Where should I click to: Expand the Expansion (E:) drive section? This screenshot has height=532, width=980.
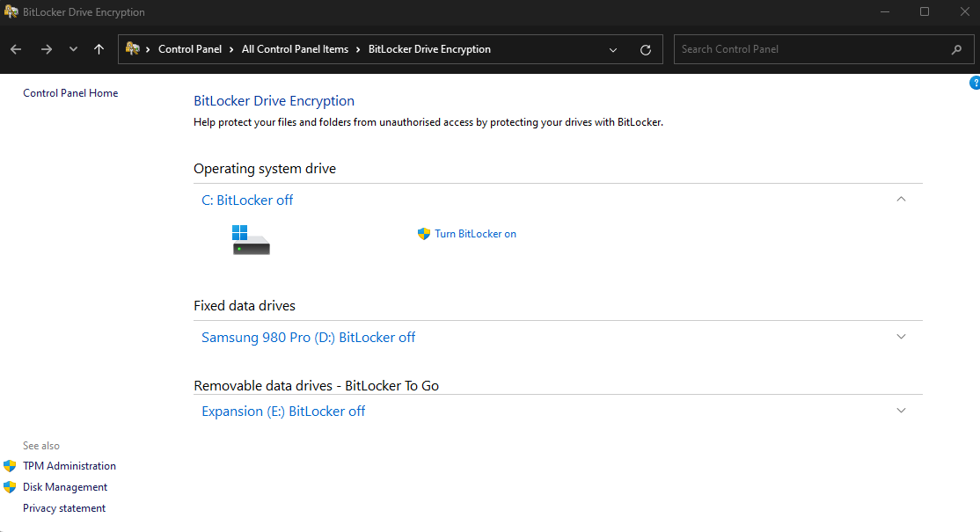901,410
